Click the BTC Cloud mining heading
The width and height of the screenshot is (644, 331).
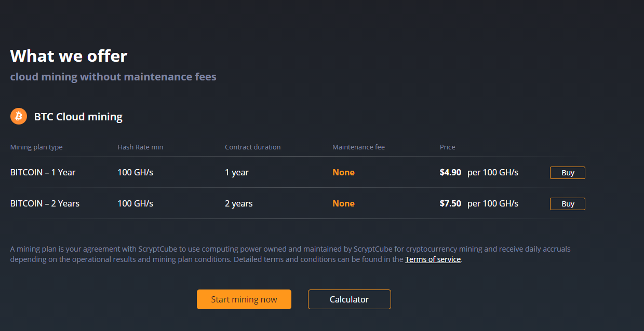pyautogui.click(x=78, y=116)
